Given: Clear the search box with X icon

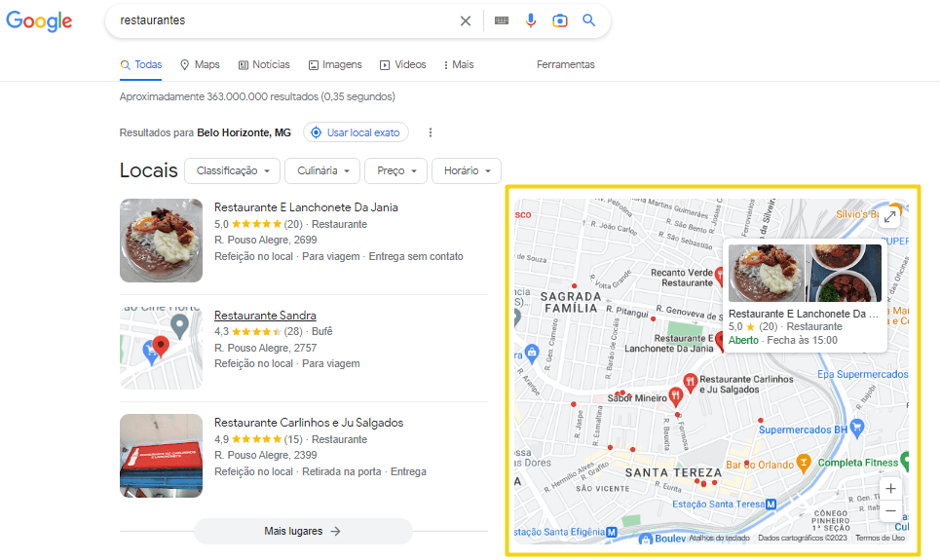Looking at the screenshot, I should point(466,21).
